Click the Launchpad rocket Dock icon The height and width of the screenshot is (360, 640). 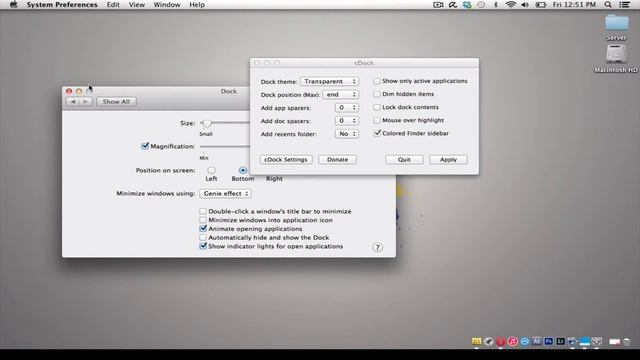tap(489, 341)
